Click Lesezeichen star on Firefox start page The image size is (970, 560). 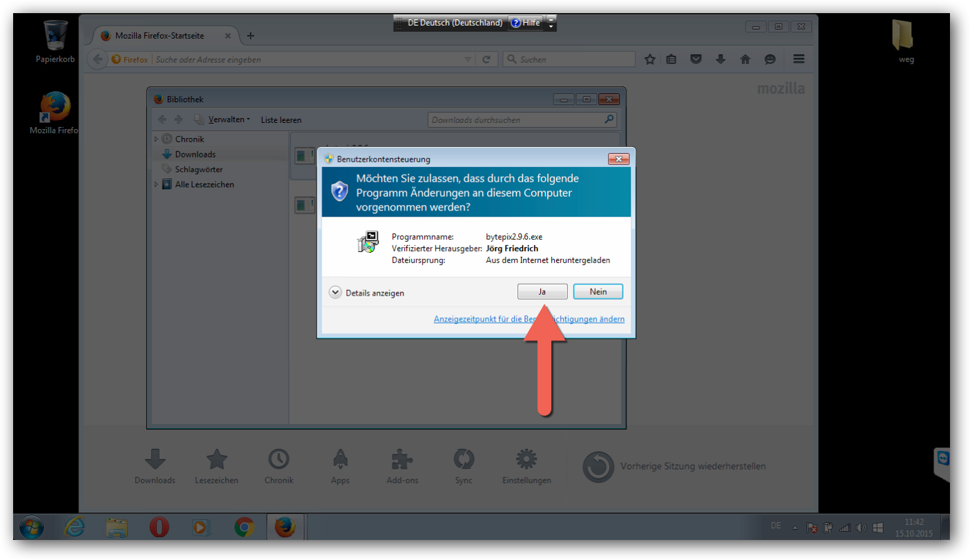[x=217, y=466]
